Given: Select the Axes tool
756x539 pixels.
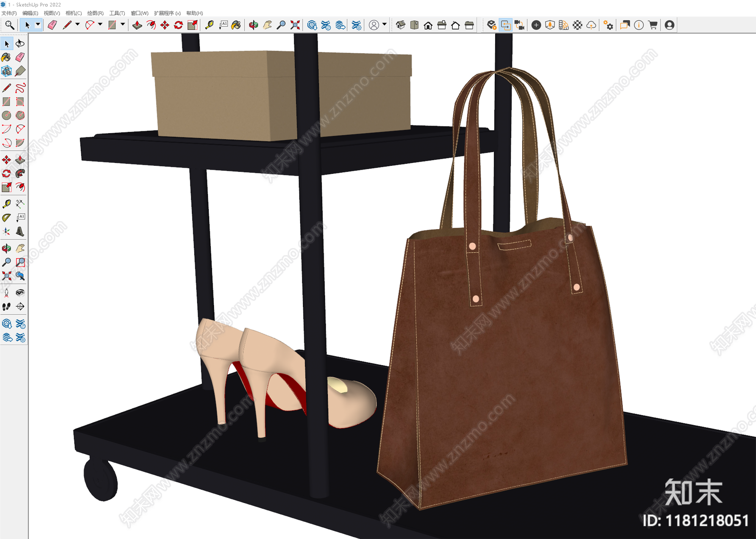Looking at the screenshot, I should (7, 231).
